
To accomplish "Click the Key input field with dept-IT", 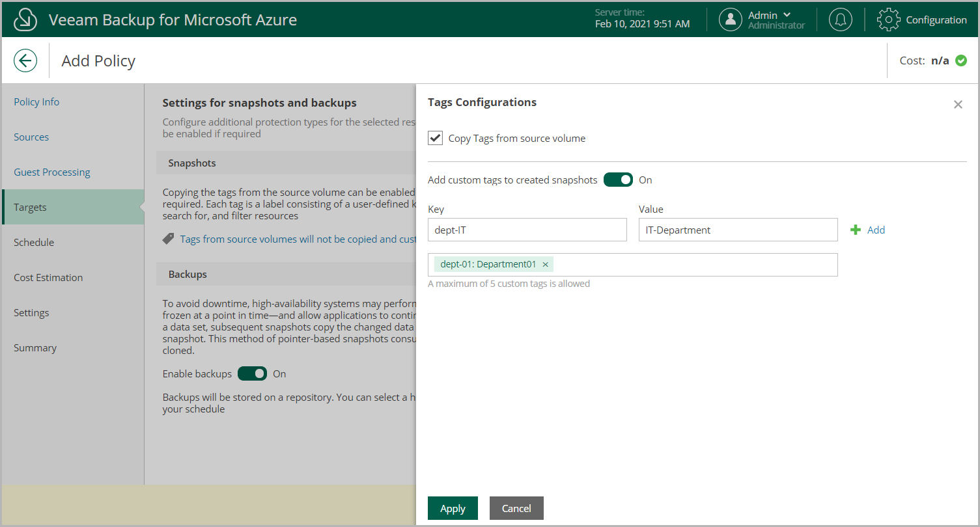I will (x=527, y=230).
